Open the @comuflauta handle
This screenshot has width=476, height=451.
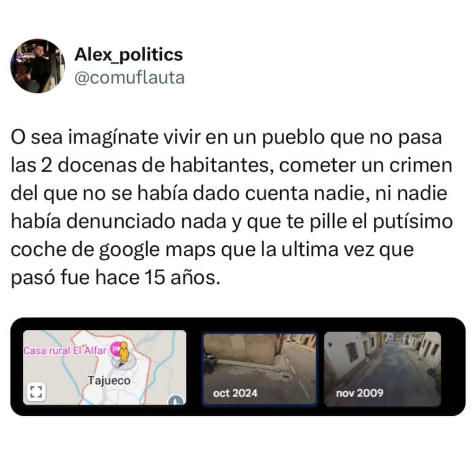click(x=130, y=78)
